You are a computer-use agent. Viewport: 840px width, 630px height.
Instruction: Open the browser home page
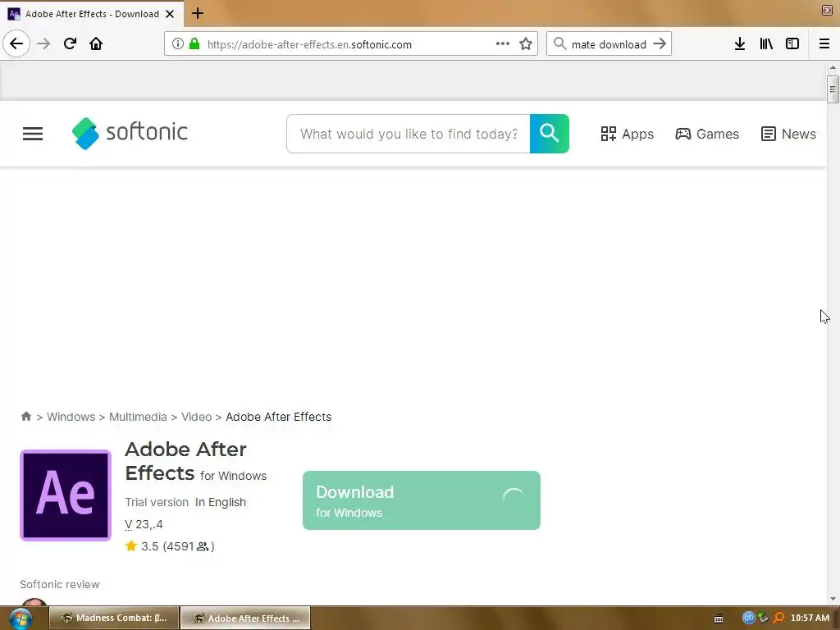pyautogui.click(x=96, y=44)
